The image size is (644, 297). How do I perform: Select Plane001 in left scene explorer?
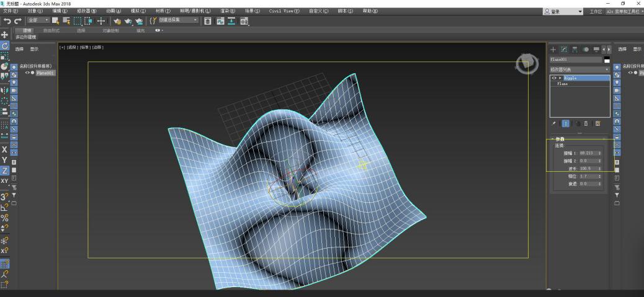click(45, 73)
